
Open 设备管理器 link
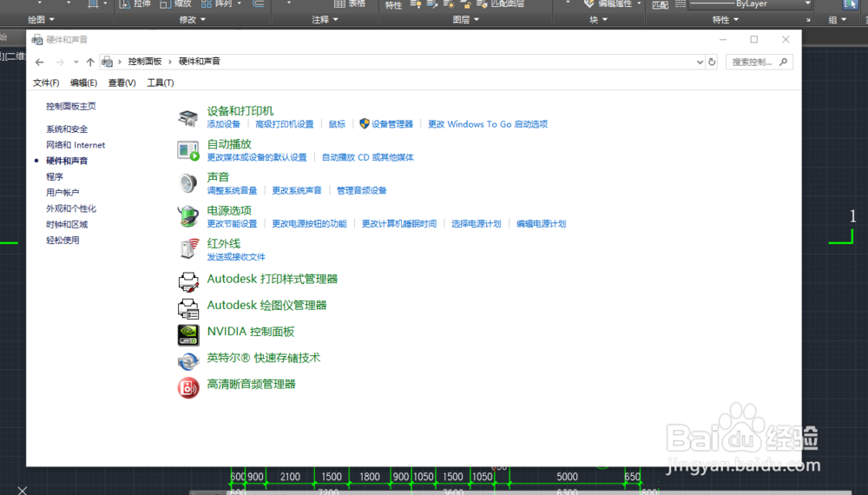click(x=392, y=124)
